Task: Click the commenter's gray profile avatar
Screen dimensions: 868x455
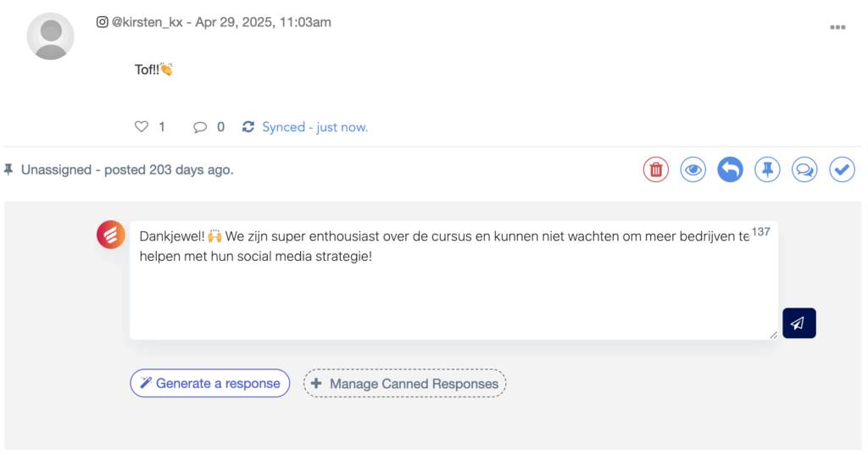Action: (51, 36)
